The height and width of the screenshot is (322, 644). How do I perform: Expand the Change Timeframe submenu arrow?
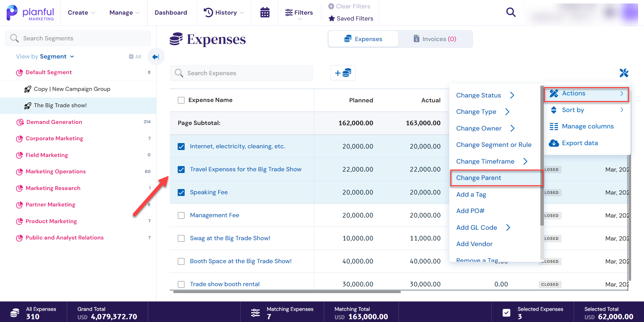click(525, 162)
